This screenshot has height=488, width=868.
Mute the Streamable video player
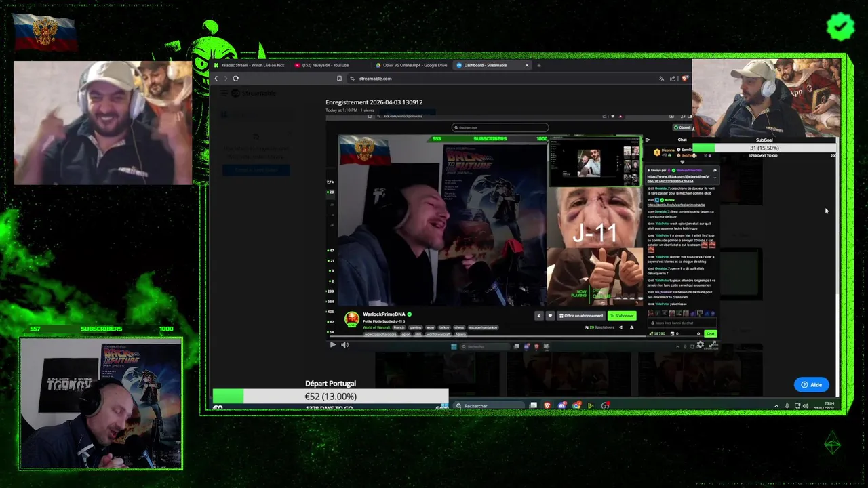(x=344, y=344)
